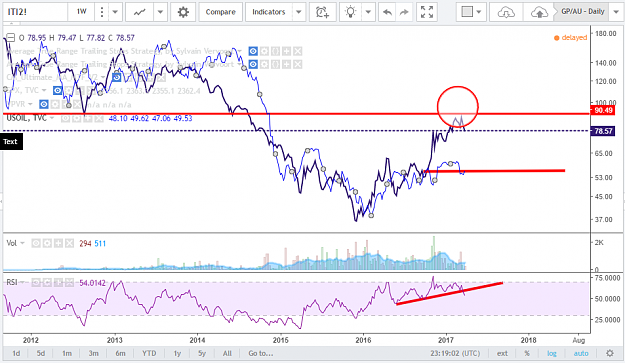Remove the Vol indicator
Image resolution: width=625 pixels, height=363 pixels.
(x=69, y=243)
